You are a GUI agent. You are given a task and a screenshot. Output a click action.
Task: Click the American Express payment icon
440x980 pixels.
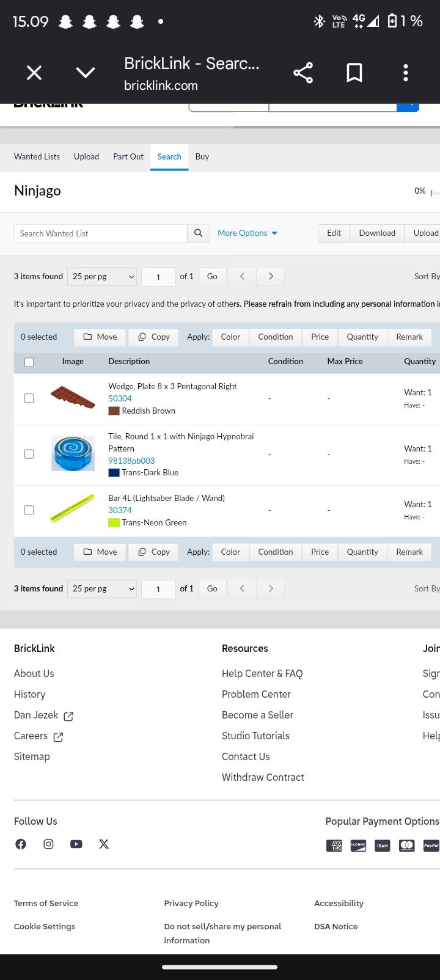334,846
